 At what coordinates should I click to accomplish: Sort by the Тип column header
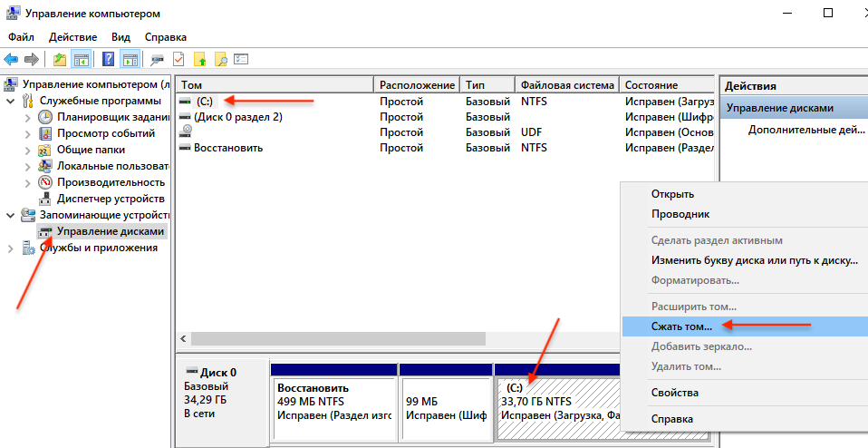[487, 84]
